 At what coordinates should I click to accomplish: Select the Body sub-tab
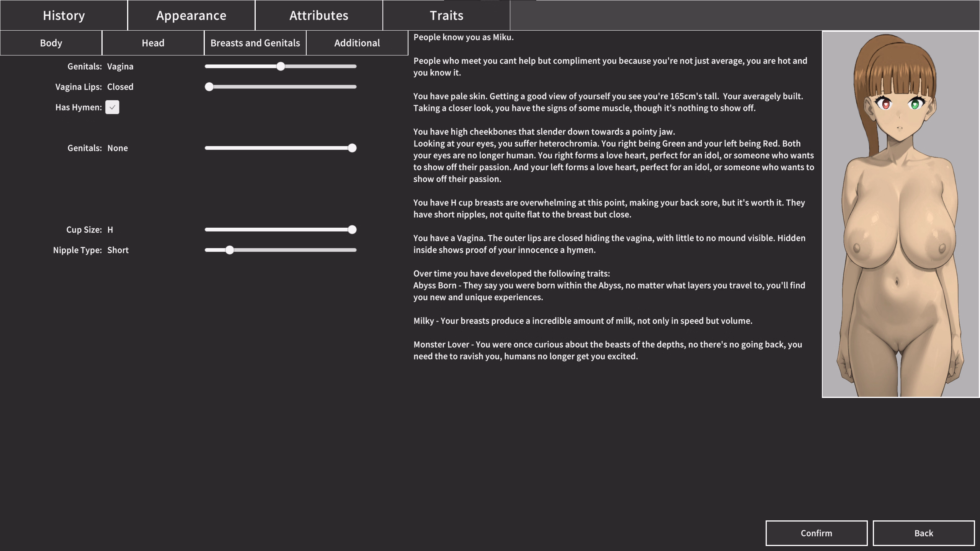tap(51, 43)
